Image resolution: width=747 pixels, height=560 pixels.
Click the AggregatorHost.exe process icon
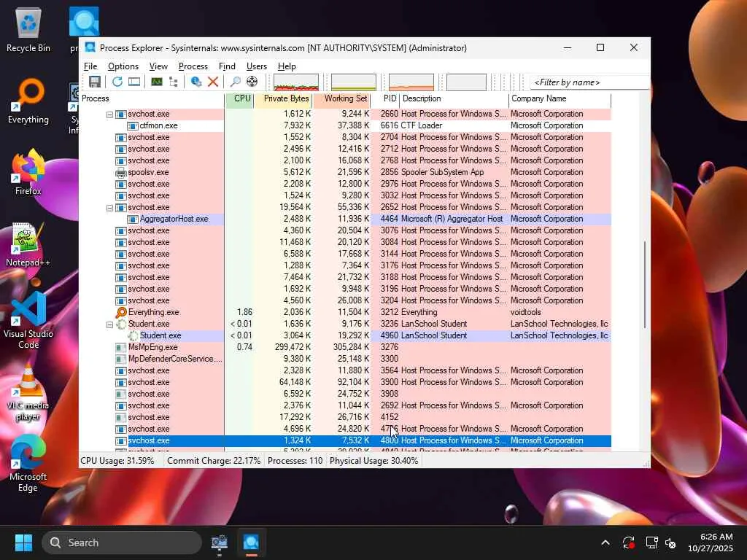pos(133,219)
